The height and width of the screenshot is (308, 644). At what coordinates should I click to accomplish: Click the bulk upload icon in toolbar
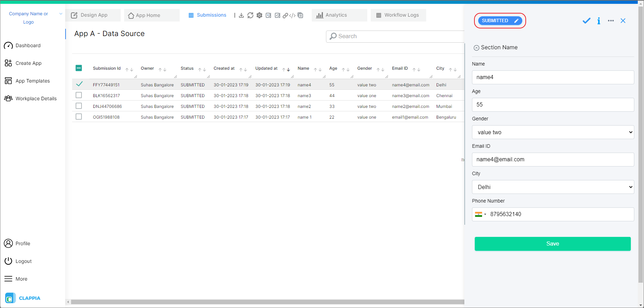coord(268,15)
